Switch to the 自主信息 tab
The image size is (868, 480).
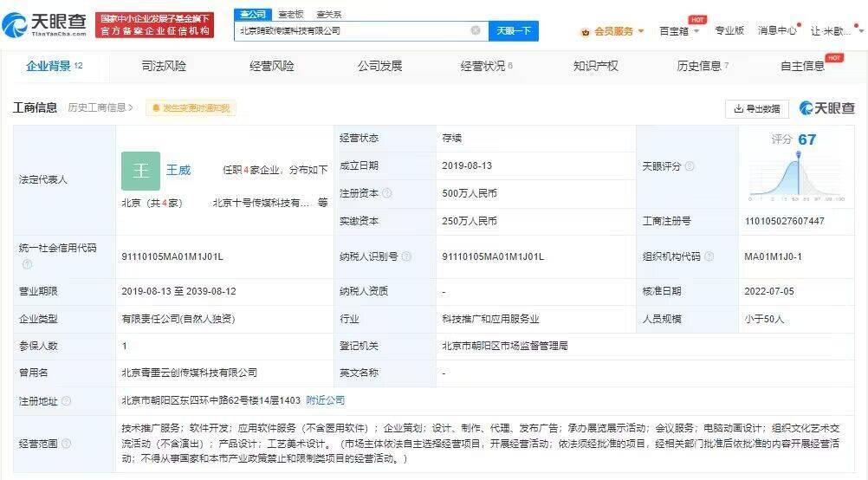coord(803,66)
